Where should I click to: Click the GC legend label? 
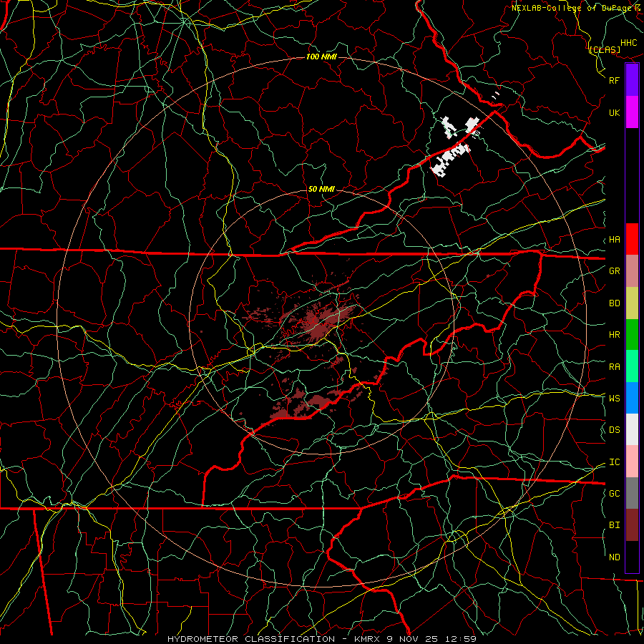615,494
